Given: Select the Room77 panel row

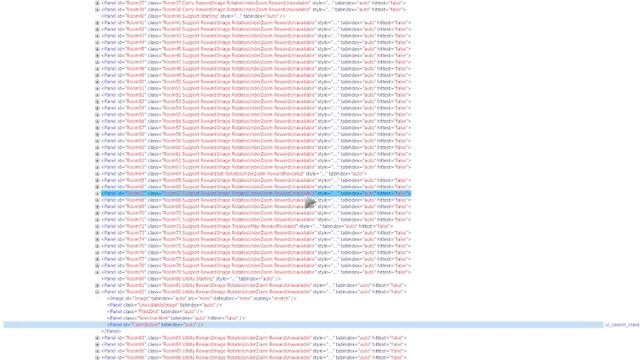Looking at the screenshot, I should [256, 259].
